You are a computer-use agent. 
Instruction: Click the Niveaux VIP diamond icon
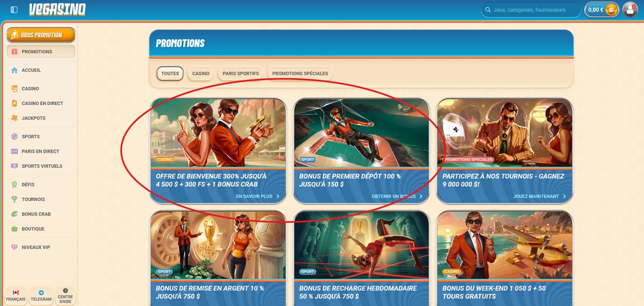tap(14, 247)
